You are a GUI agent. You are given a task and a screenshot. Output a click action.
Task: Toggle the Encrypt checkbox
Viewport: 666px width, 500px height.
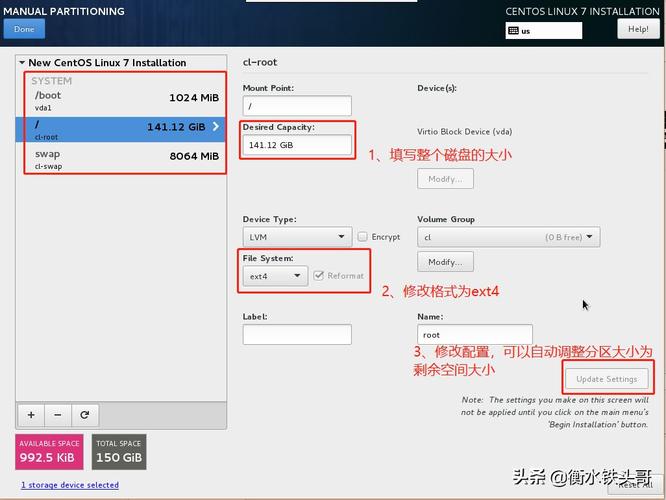point(362,237)
